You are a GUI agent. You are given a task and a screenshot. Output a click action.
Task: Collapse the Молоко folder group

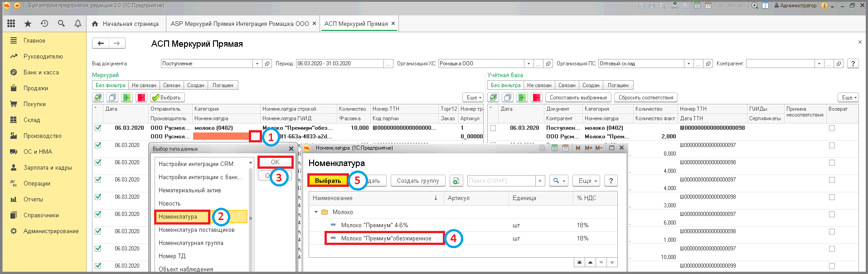(x=316, y=212)
